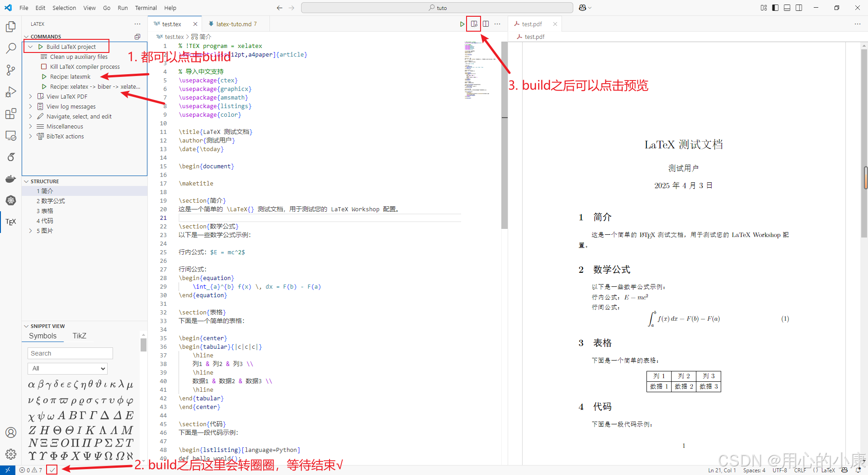Expand Navigate, select, and edit node

pyautogui.click(x=30, y=116)
